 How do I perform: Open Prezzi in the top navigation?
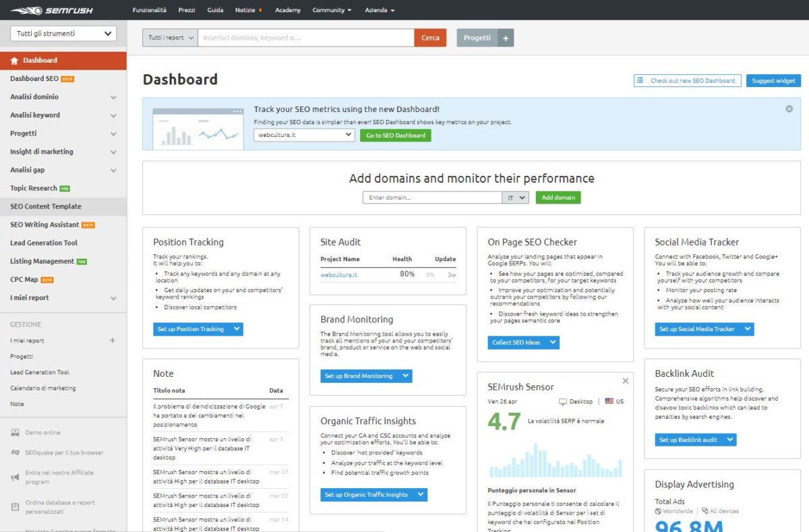pyautogui.click(x=187, y=10)
